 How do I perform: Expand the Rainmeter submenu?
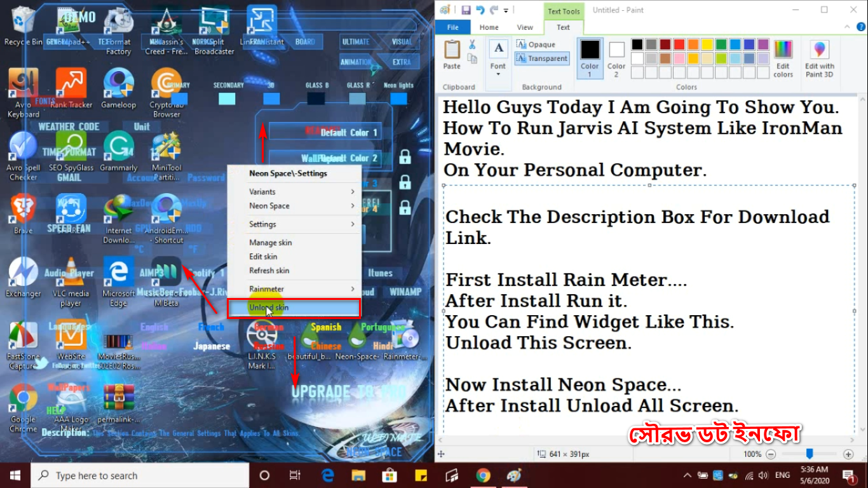coord(294,289)
